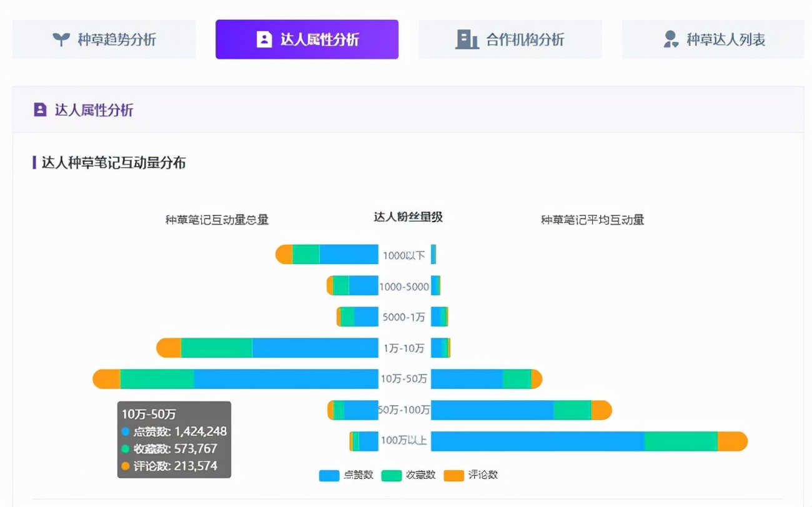Screen dimensions: 812x507
Task: Switch to the 种草趋势分析 tab
Action: [x=104, y=39]
